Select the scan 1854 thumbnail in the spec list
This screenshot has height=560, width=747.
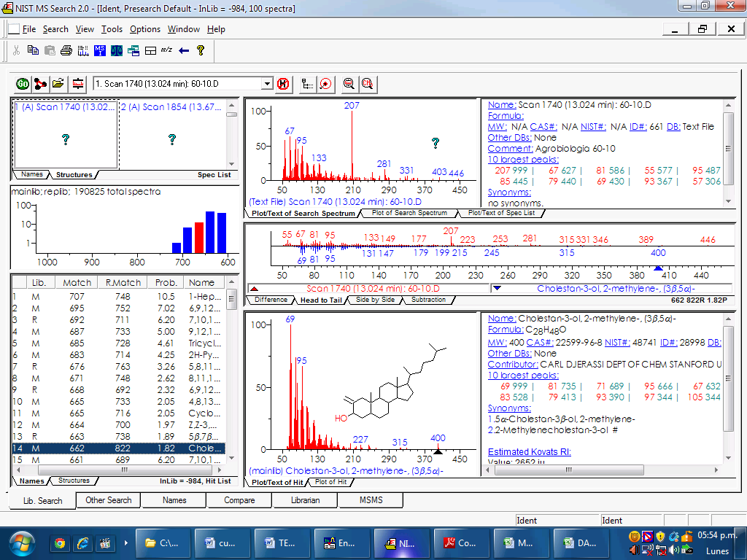(172, 134)
